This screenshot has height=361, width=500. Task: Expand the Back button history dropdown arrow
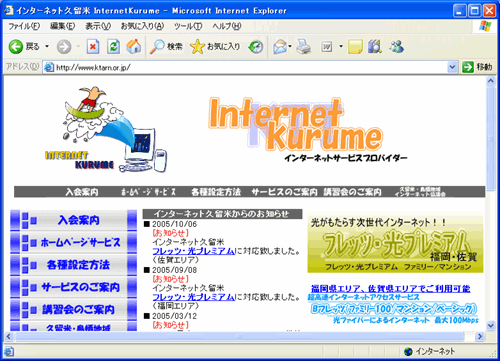point(47,46)
